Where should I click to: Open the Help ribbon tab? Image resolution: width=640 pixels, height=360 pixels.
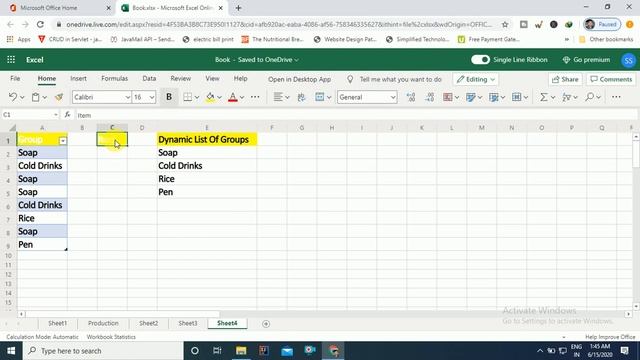pyautogui.click(x=240, y=78)
